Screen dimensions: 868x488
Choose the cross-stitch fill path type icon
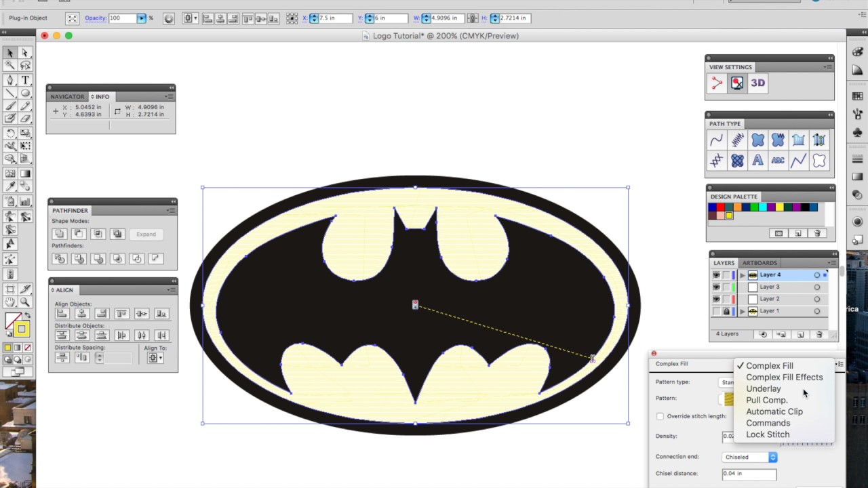[737, 161]
